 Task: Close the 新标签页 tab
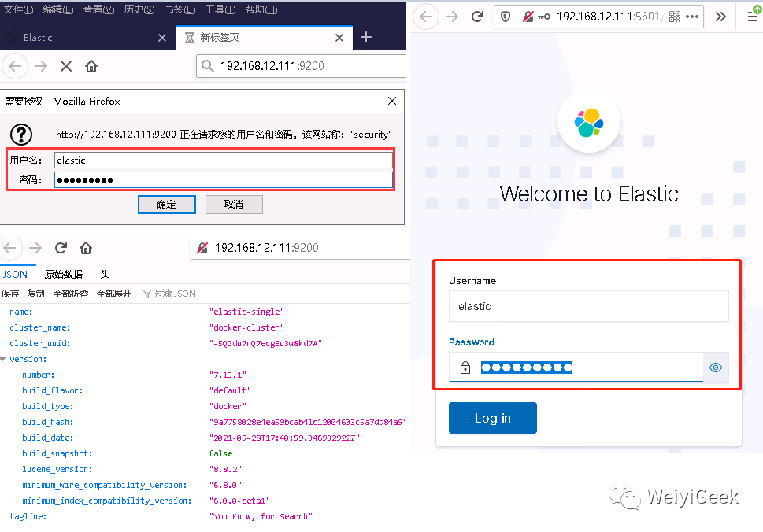click(339, 38)
